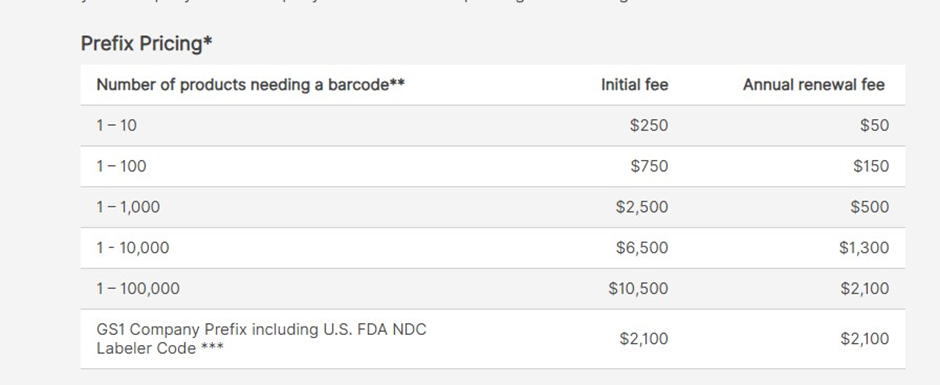Click the $2,100 initial fee for NDC row
Viewport: 940px width, 385px height.
pyautogui.click(x=644, y=339)
